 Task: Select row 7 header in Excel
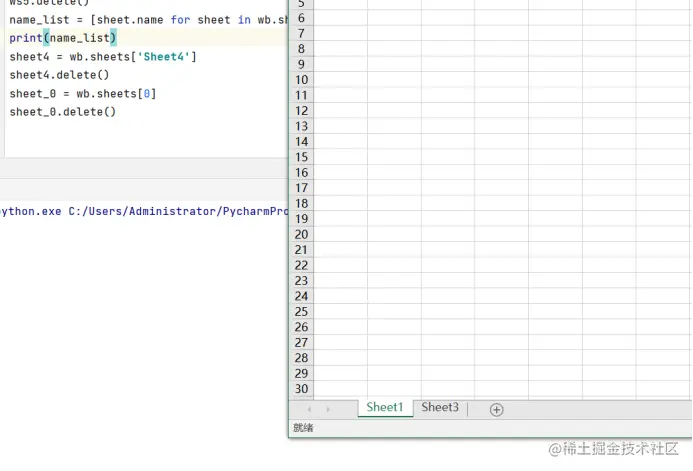coord(301,34)
